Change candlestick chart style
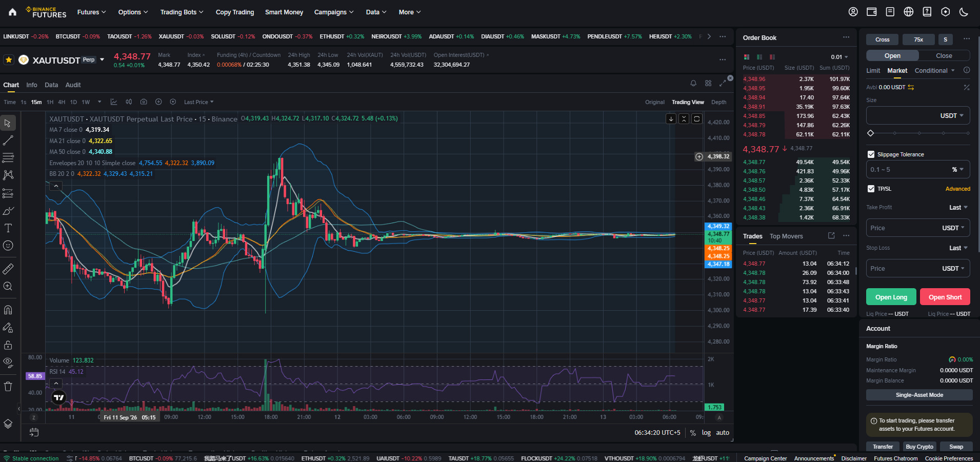Viewport: 980px width, 462px height. (129, 102)
